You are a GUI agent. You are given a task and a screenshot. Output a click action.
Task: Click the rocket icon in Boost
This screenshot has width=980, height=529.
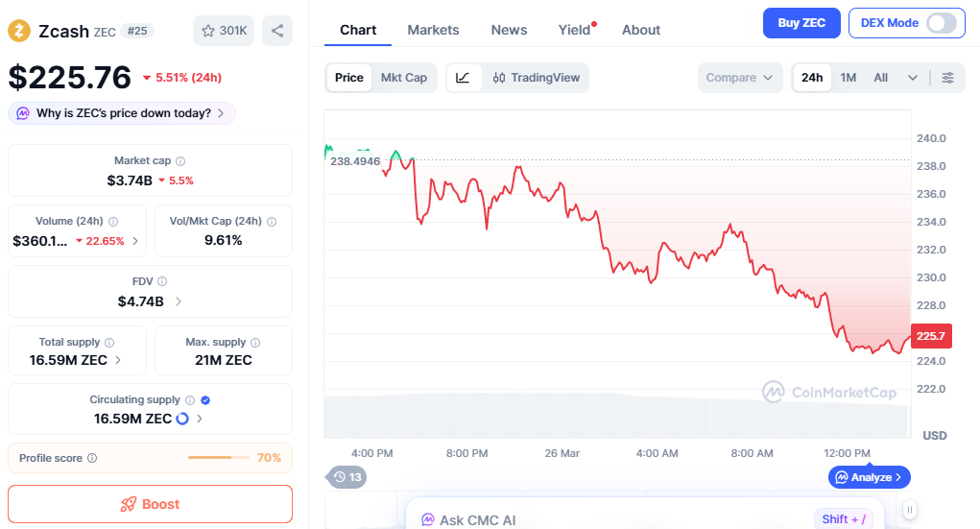(x=128, y=505)
